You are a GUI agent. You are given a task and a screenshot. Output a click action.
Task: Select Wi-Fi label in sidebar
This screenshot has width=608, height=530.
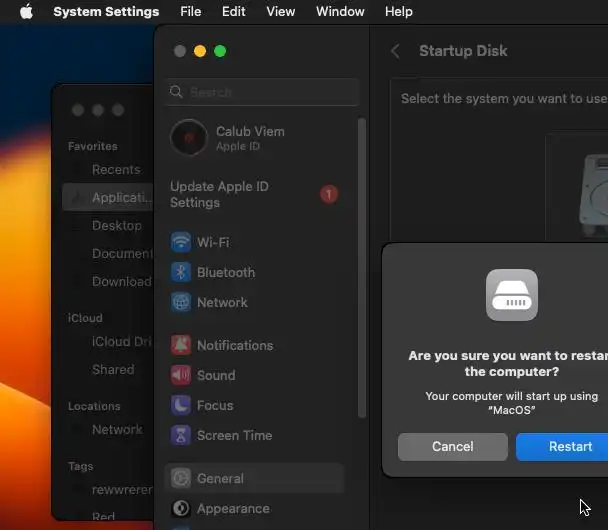pyautogui.click(x=213, y=242)
